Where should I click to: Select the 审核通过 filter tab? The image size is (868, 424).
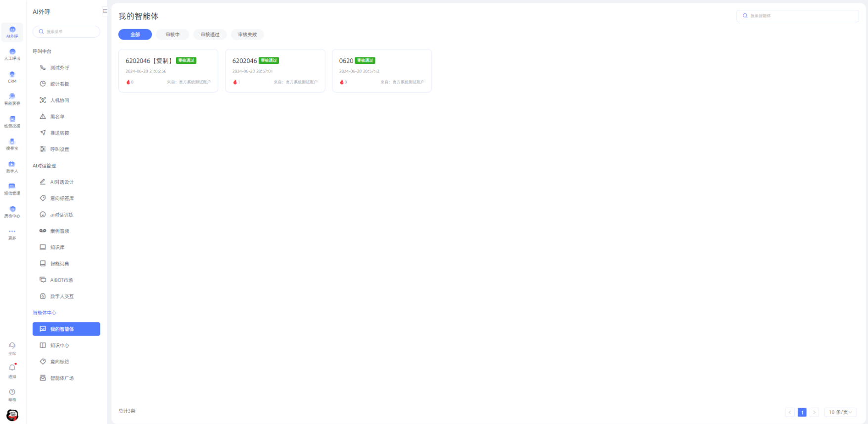(210, 35)
